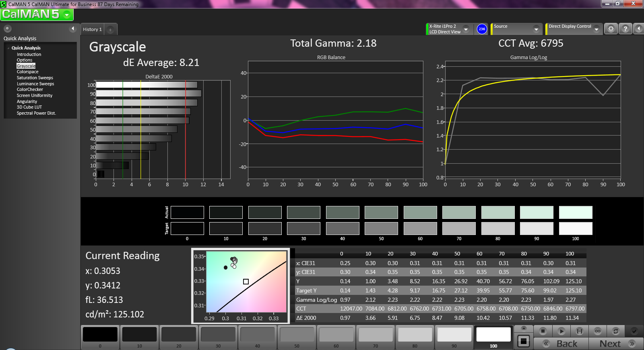644x350 pixels.
Task: Click the circular arrows refresh icon
Action: (615, 331)
